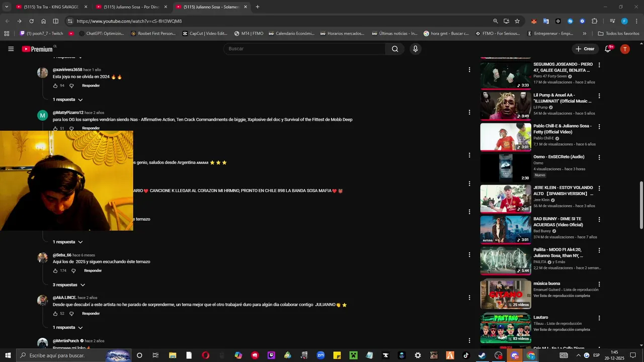Image resolution: width=644 pixels, height=362 pixels.
Task: Go back with the browser arrow
Action: (x=7, y=21)
